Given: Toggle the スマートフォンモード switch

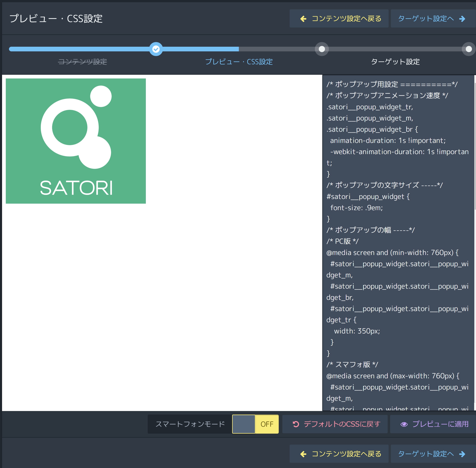Looking at the screenshot, I should [255, 424].
